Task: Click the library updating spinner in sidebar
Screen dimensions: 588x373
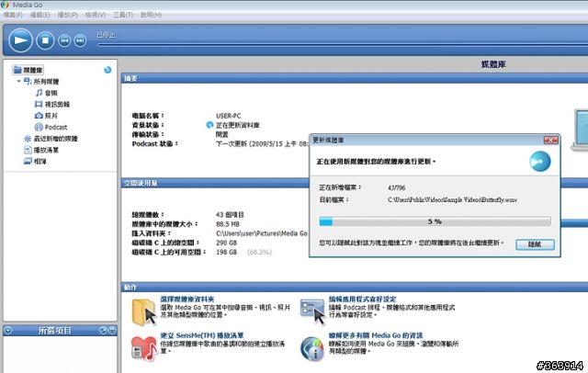Action: [107, 70]
